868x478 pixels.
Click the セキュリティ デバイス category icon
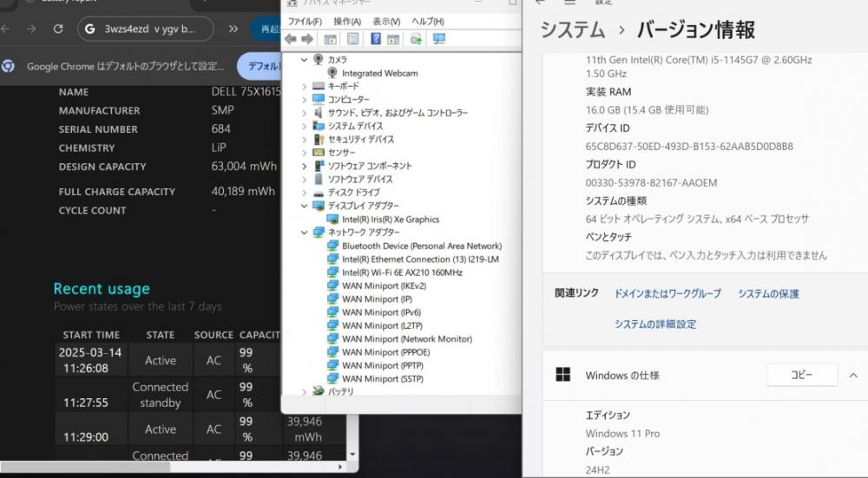click(319, 140)
